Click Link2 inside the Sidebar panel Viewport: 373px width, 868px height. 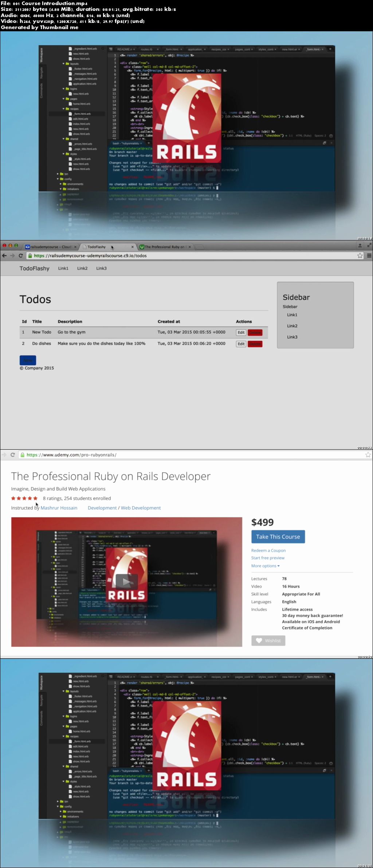pos(292,326)
